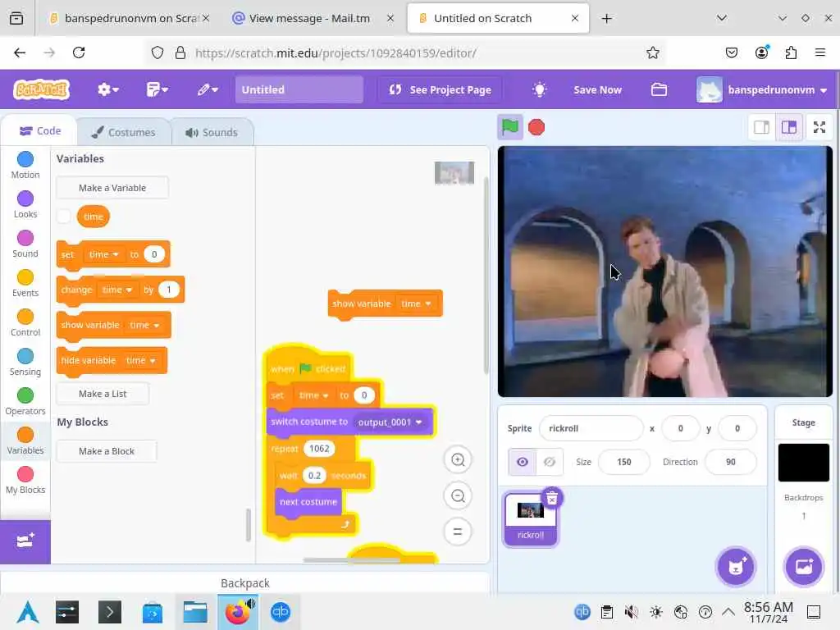Open variable dropdown in palette show variable block
This screenshot has height=630, width=840.
point(144,325)
